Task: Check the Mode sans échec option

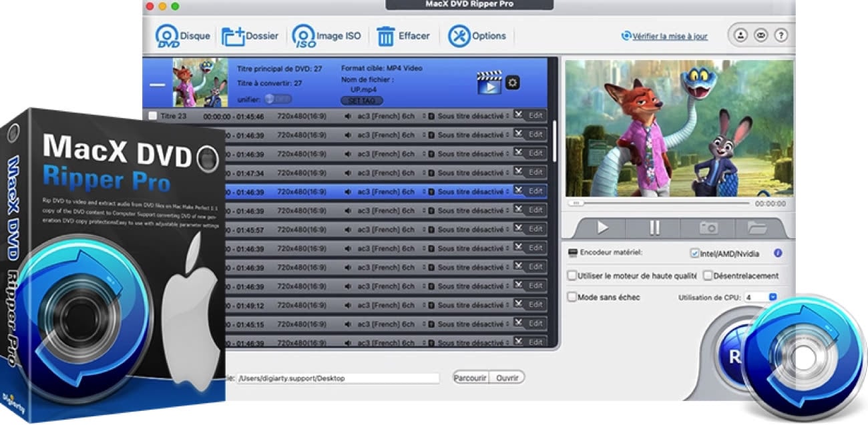Action: pyautogui.click(x=572, y=297)
